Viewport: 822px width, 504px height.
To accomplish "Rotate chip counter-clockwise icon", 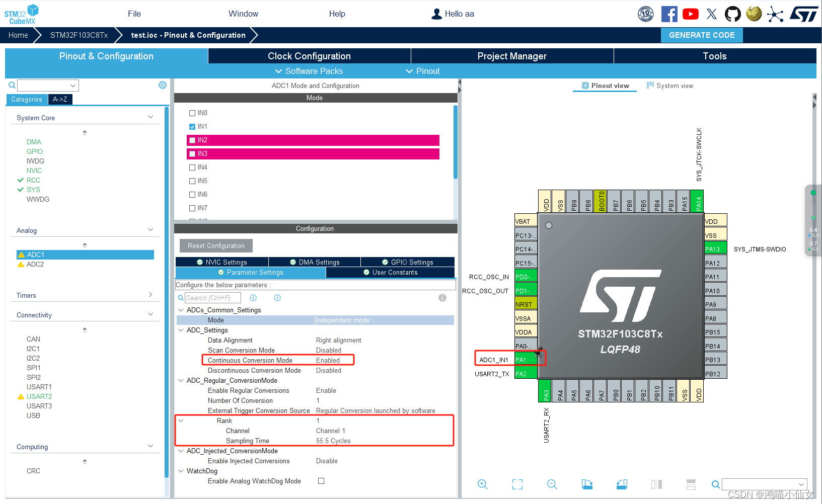I will [x=622, y=484].
